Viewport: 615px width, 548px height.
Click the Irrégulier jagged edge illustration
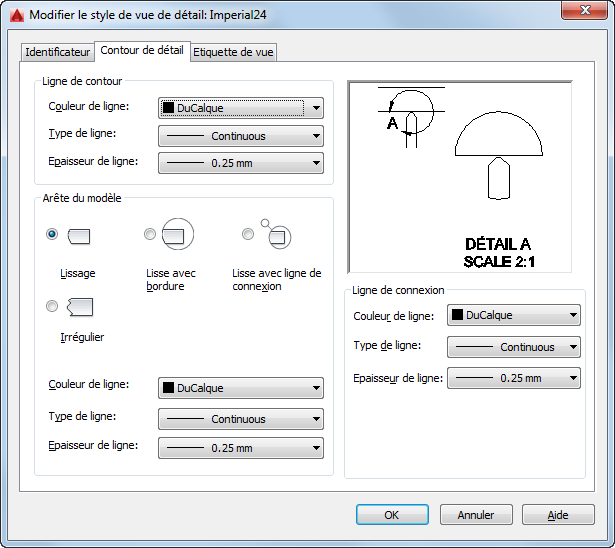click(x=80, y=307)
